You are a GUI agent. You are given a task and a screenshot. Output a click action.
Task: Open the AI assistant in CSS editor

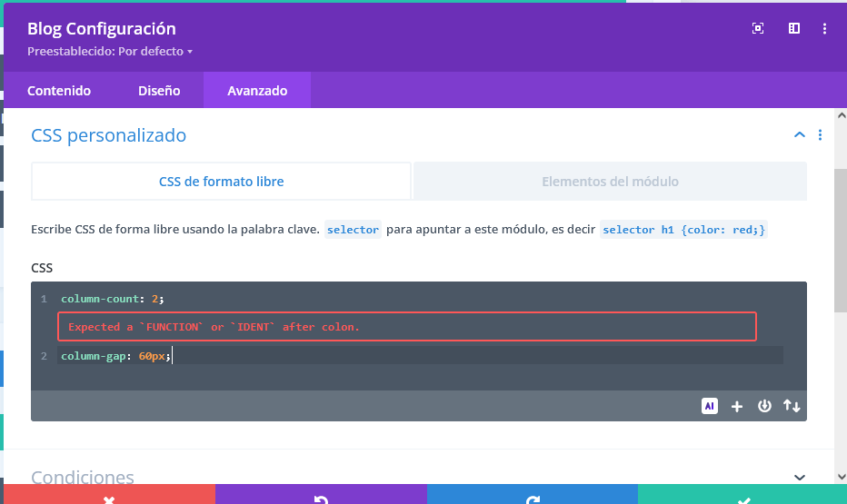pos(710,406)
